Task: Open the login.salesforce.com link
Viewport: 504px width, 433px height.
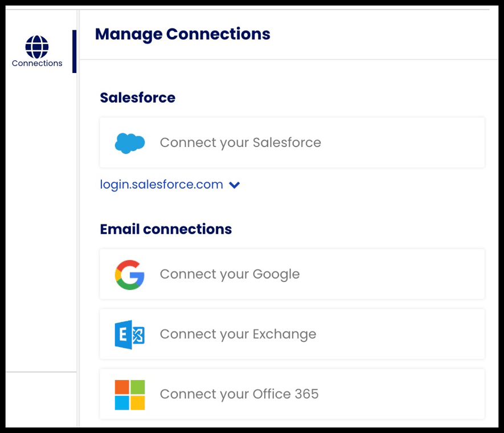Action: point(161,184)
